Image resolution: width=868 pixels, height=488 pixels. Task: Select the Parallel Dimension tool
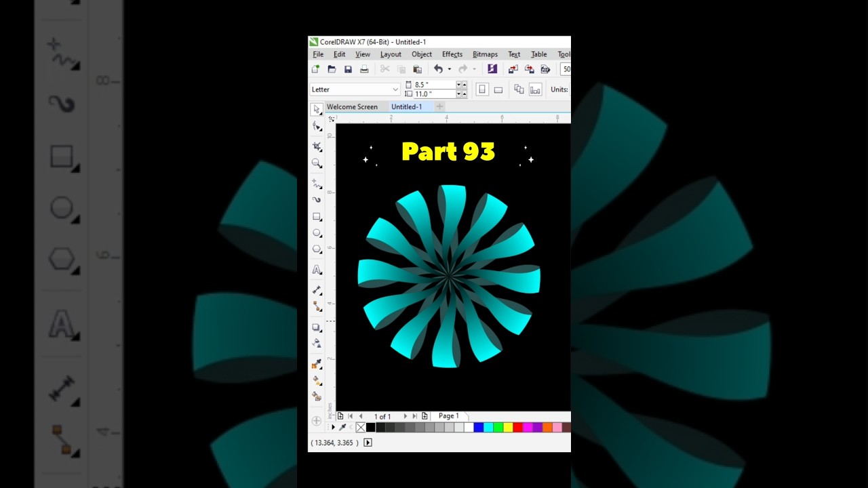[317, 290]
